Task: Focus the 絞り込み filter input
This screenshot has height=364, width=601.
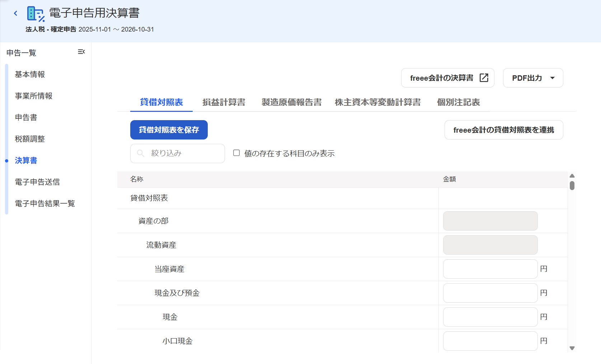Action: (x=178, y=153)
